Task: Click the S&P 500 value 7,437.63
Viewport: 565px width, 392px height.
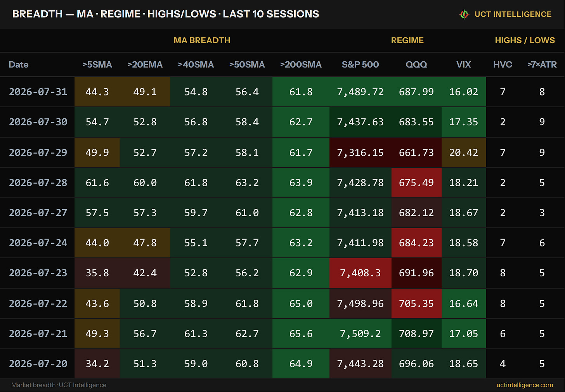Action: 360,122
